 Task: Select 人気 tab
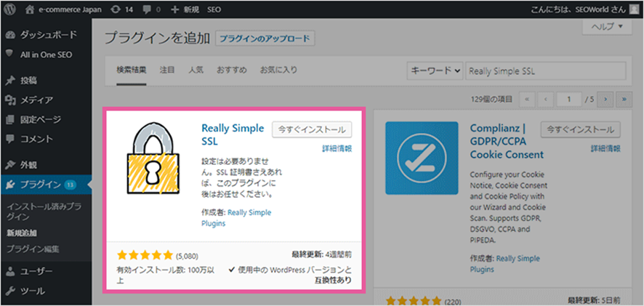pos(196,70)
